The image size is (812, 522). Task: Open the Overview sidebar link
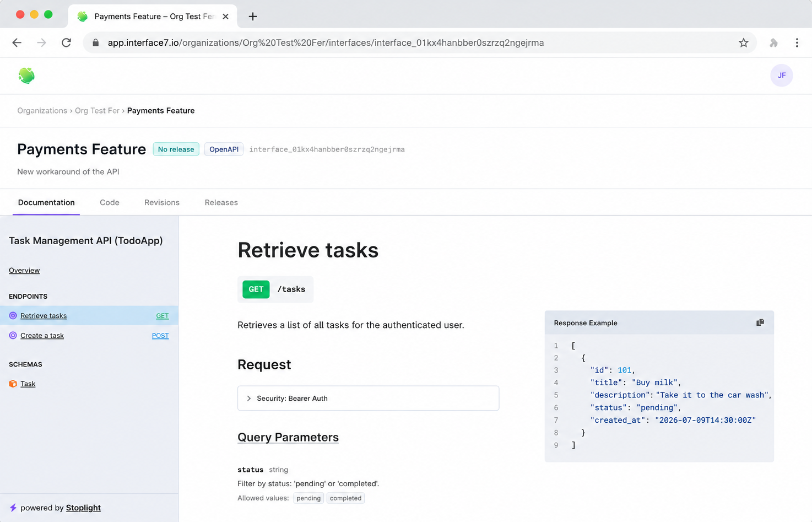[x=24, y=270]
